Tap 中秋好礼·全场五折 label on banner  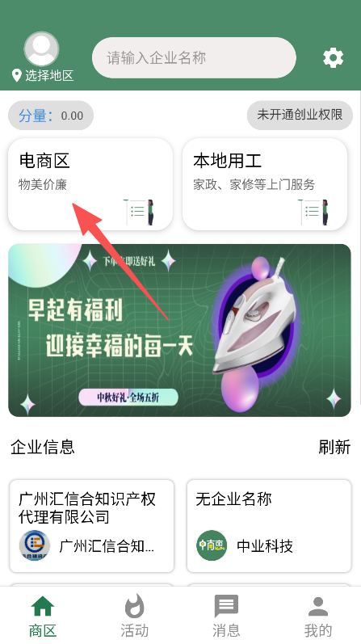128,398
